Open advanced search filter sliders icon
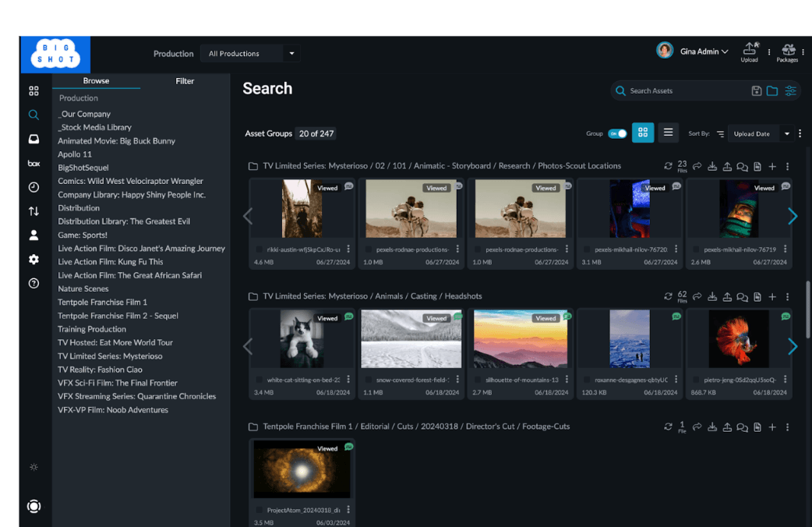The image size is (812, 527). click(790, 91)
